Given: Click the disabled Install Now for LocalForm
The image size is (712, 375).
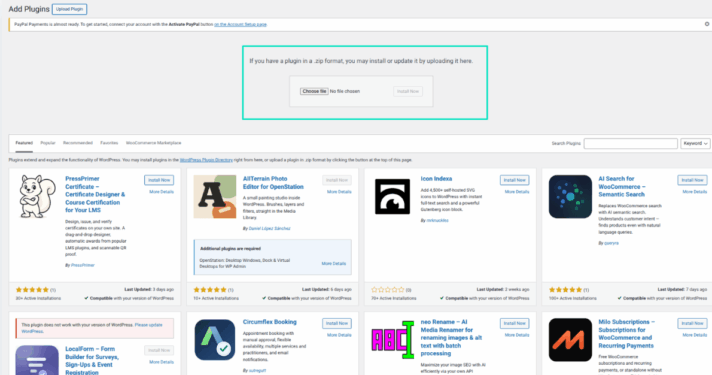Looking at the screenshot, I should pyautogui.click(x=159, y=350).
